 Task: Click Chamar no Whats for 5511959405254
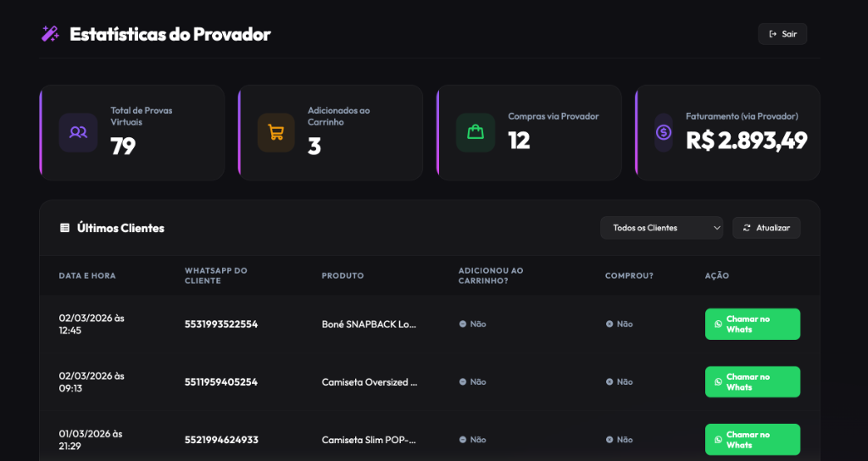[x=752, y=381]
